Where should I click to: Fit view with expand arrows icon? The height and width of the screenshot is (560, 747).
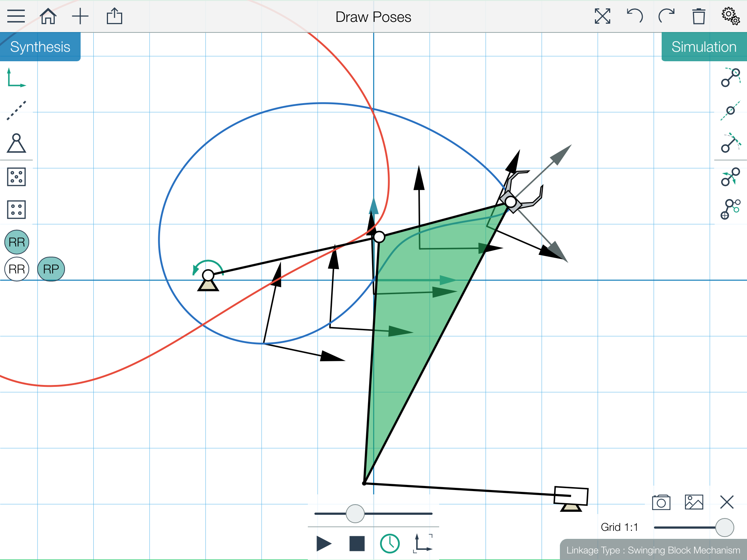[x=603, y=16]
